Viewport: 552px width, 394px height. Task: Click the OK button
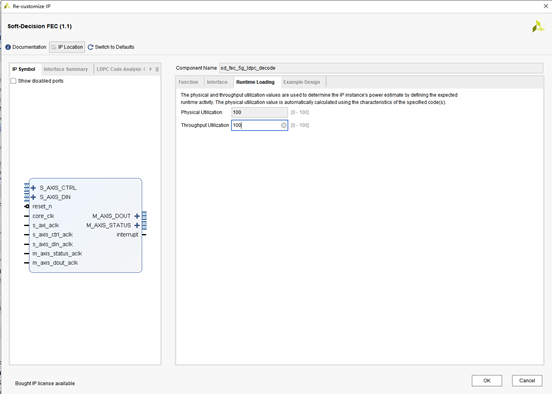pyautogui.click(x=487, y=381)
